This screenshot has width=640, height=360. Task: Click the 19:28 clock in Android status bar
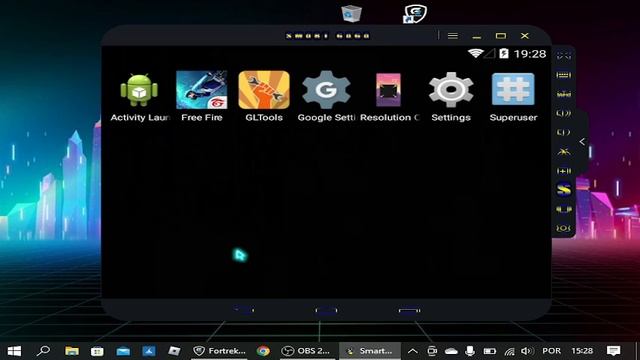click(x=530, y=54)
